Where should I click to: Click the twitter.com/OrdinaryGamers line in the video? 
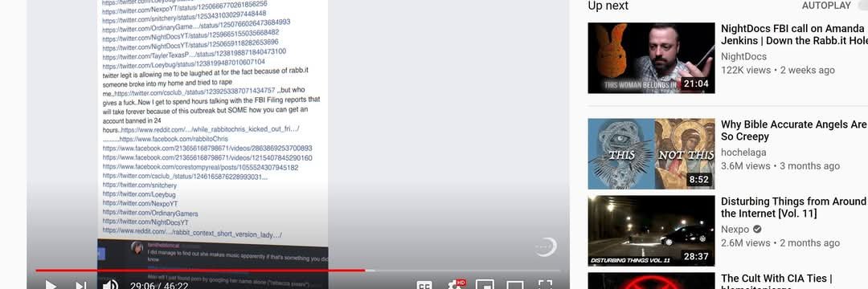pos(150,214)
